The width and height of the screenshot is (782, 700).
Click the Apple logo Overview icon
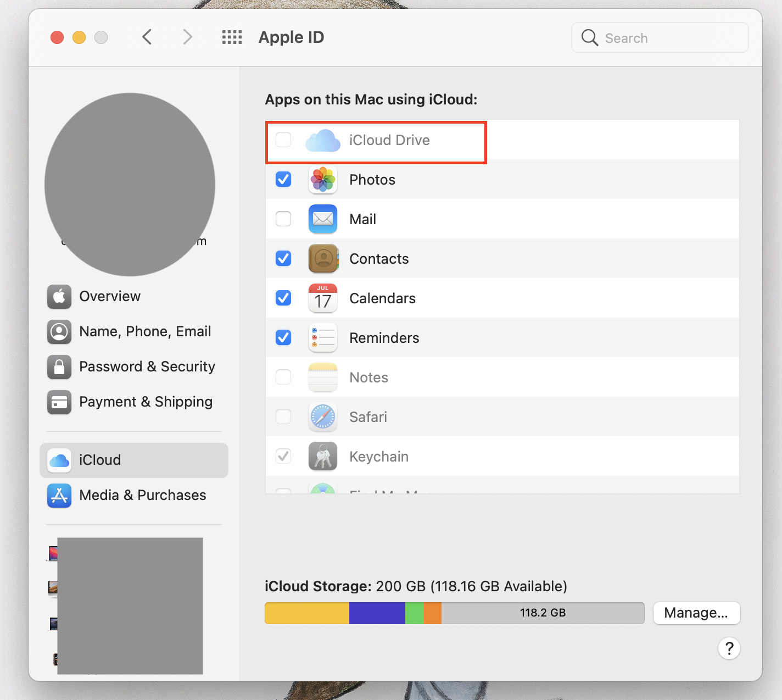click(x=59, y=297)
